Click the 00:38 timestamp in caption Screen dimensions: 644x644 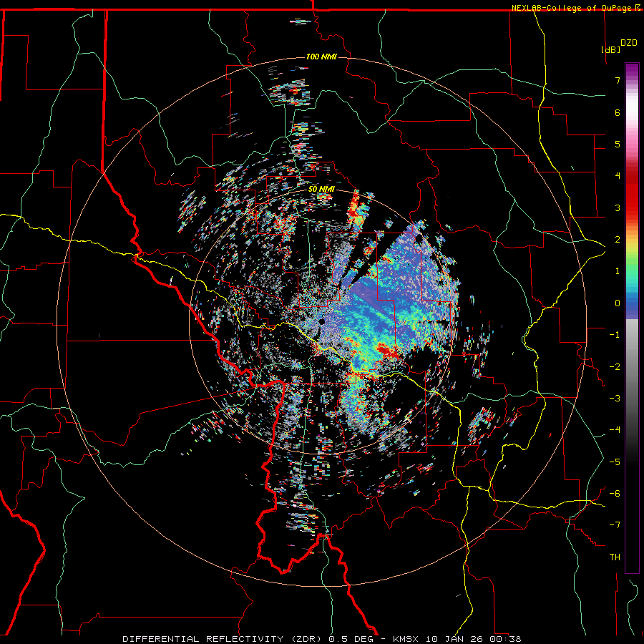click(x=506, y=639)
